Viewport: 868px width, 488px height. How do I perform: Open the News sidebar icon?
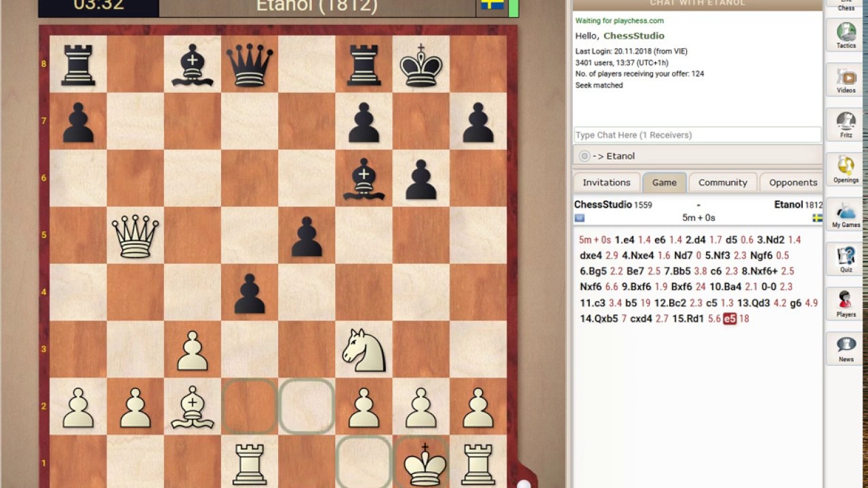click(x=846, y=349)
